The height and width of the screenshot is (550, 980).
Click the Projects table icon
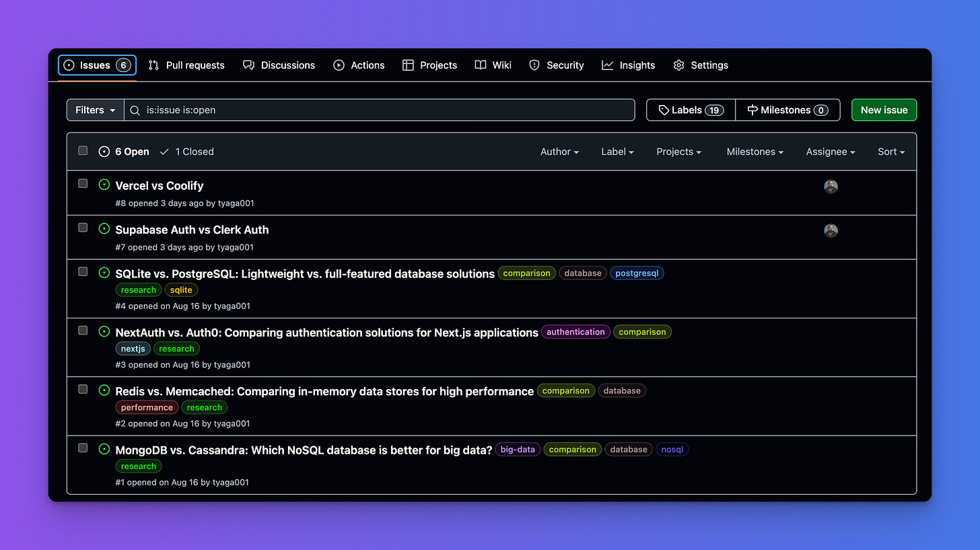click(408, 65)
